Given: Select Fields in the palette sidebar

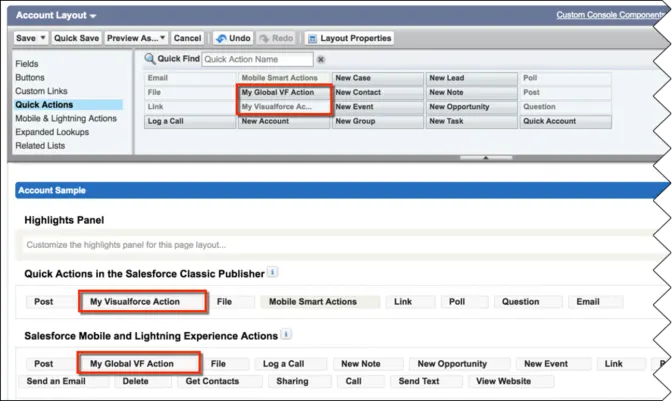Looking at the screenshot, I should [27, 64].
